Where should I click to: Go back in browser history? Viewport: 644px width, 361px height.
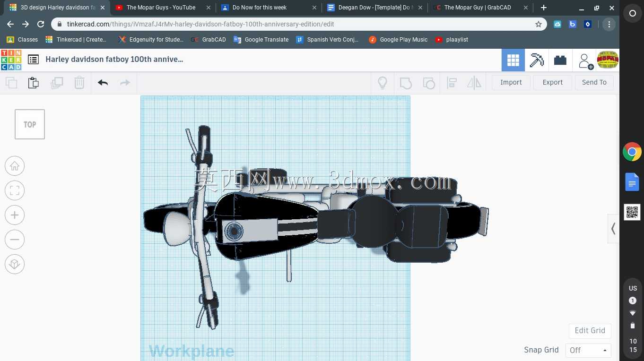coord(10,24)
